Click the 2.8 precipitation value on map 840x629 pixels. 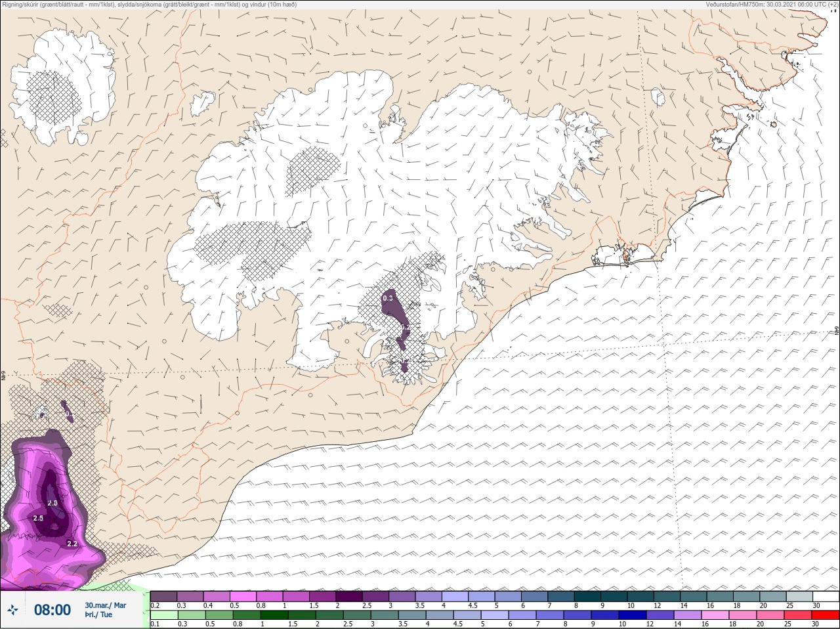[53, 503]
